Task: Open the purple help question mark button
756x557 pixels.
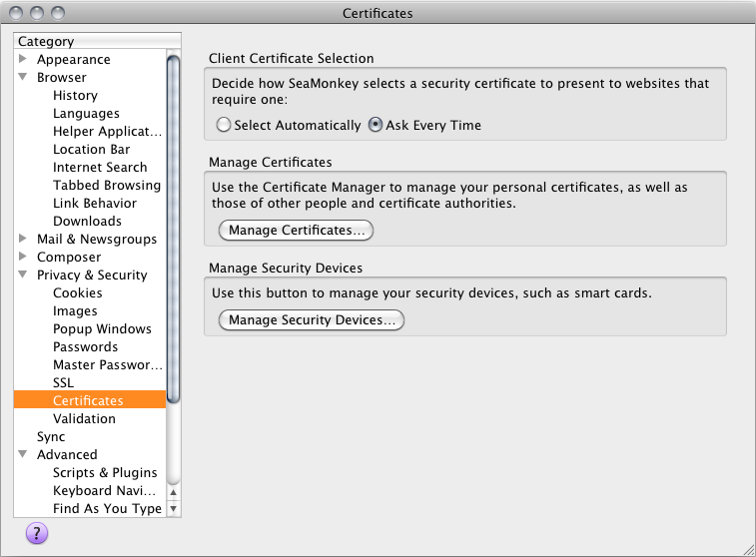Action: coord(37,533)
